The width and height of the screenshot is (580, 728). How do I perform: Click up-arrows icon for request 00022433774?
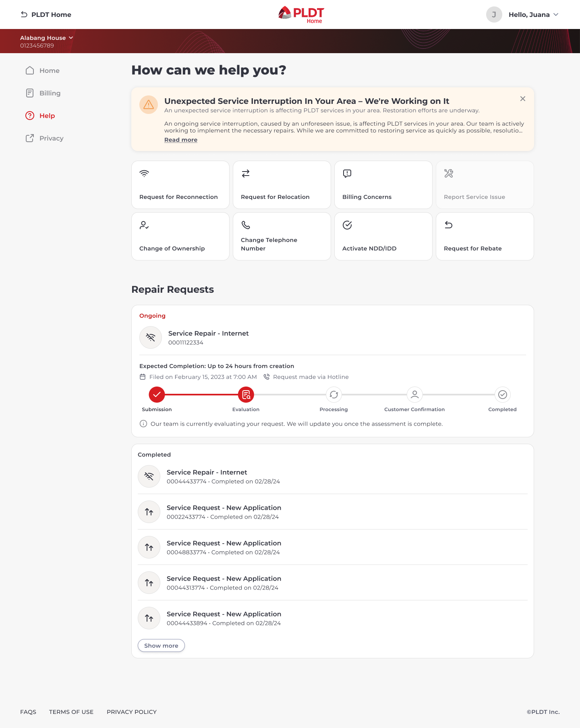(149, 512)
